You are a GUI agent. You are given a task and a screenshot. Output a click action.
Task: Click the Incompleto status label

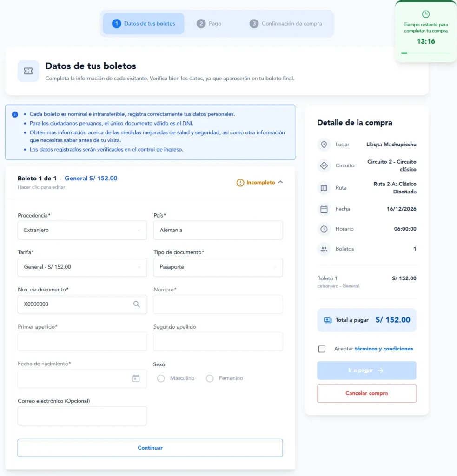tap(260, 182)
